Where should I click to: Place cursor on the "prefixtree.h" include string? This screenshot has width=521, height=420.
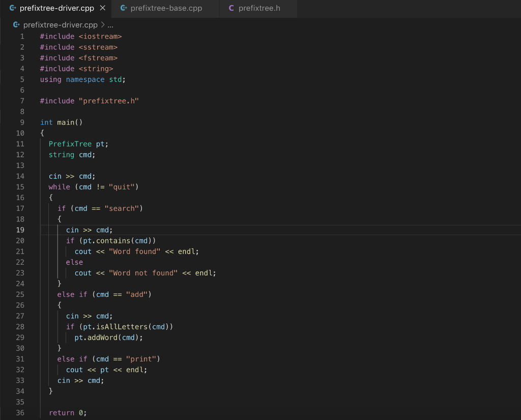point(109,101)
